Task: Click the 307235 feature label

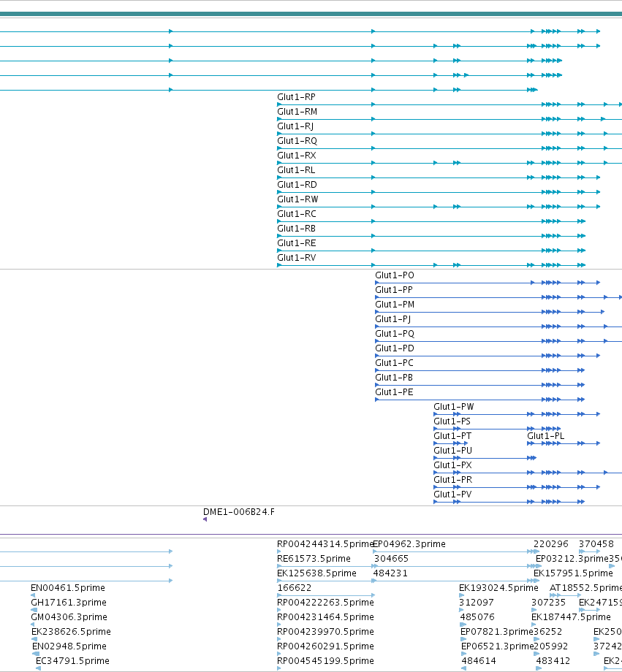Action: pyautogui.click(x=549, y=602)
